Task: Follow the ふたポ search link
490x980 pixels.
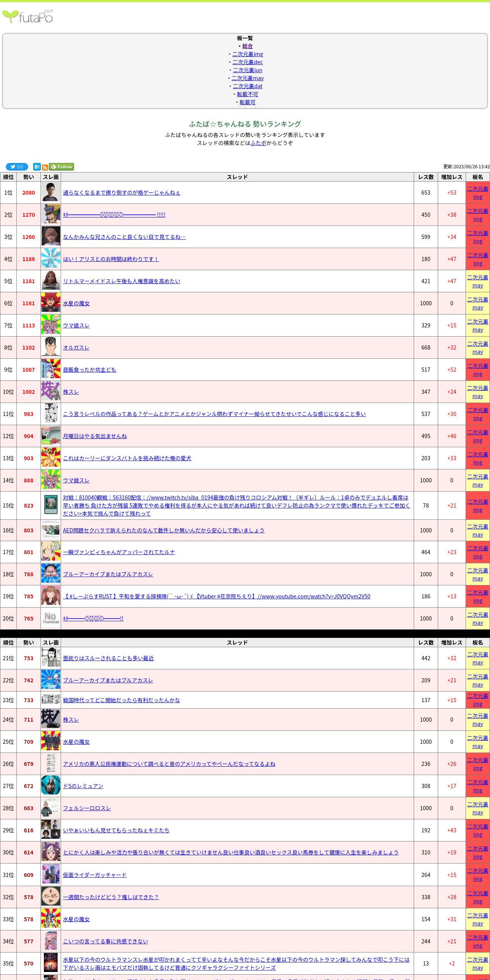Action: point(258,143)
